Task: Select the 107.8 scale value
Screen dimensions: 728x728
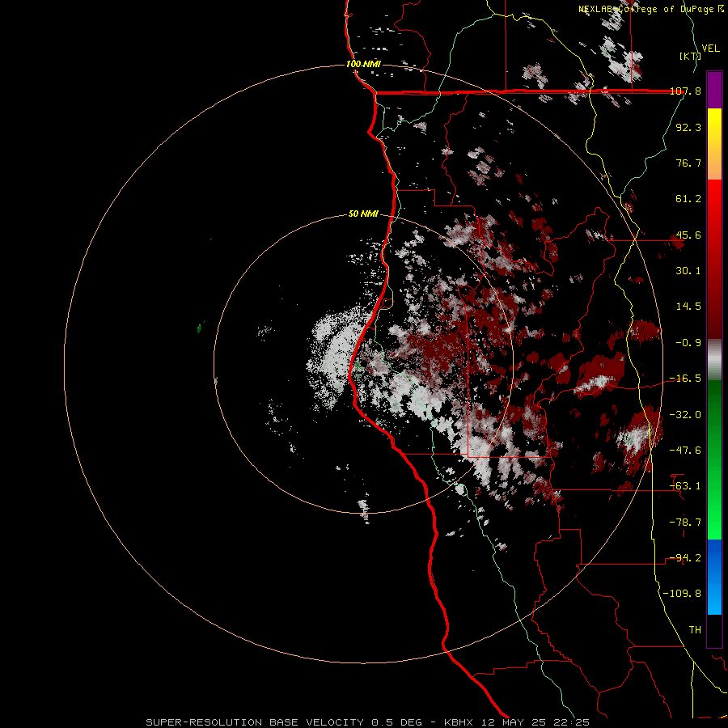Action: coord(685,91)
